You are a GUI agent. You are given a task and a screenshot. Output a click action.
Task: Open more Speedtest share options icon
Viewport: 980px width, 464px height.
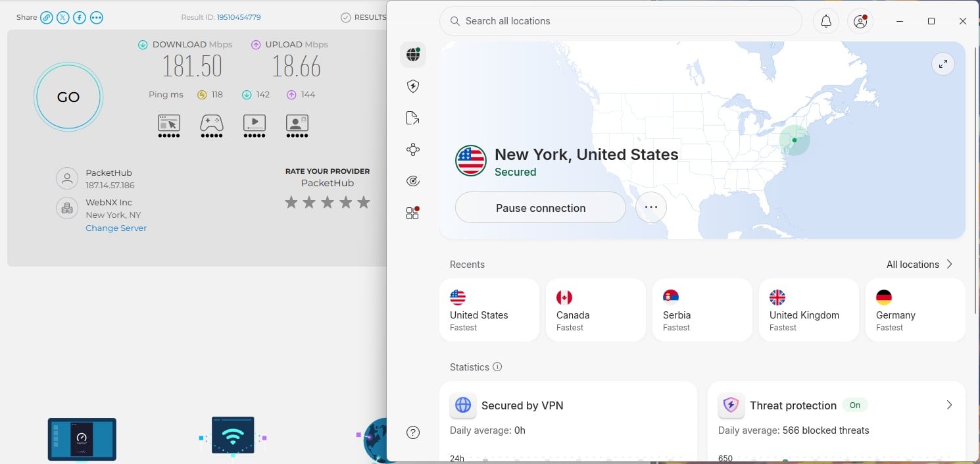tap(97, 18)
